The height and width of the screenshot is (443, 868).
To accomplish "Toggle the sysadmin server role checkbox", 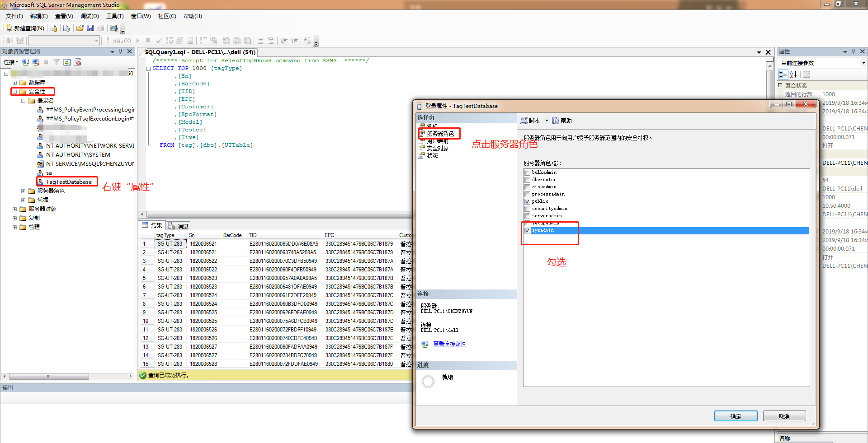I will click(527, 230).
